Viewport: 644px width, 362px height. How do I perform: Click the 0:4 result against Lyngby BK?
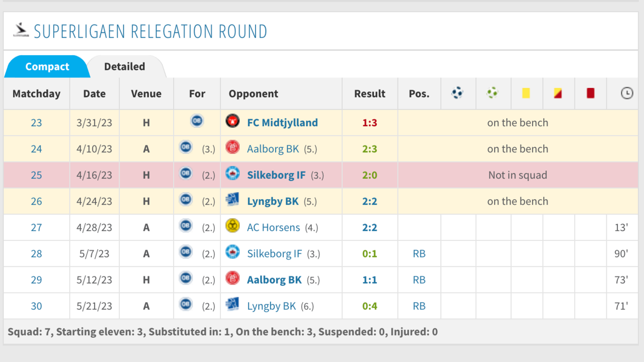tap(369, 306)
